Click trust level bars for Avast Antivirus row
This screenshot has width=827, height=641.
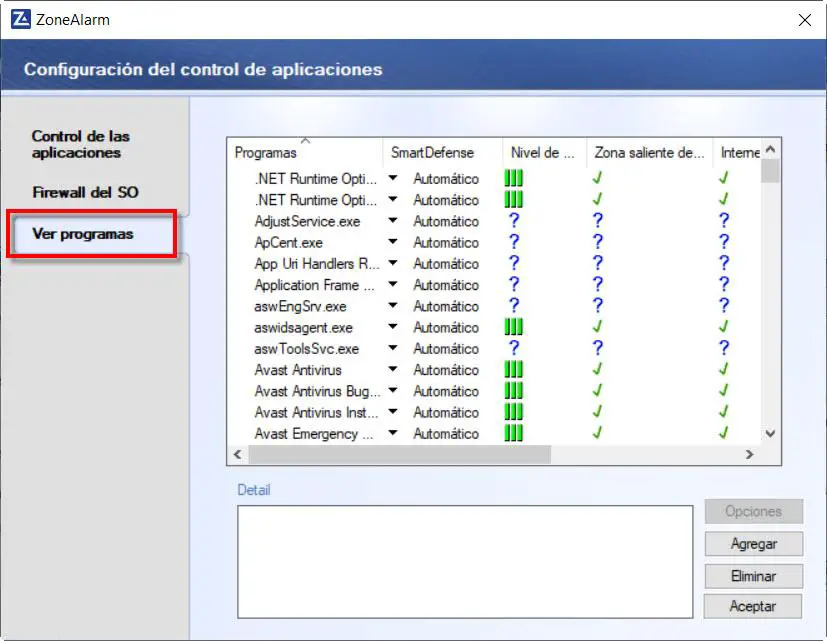coord(513,369)
